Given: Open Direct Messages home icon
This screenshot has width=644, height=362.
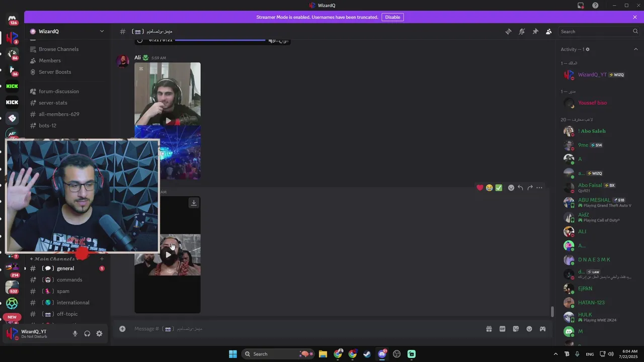Looking at the screenshot, I should [x=12, y=19].
